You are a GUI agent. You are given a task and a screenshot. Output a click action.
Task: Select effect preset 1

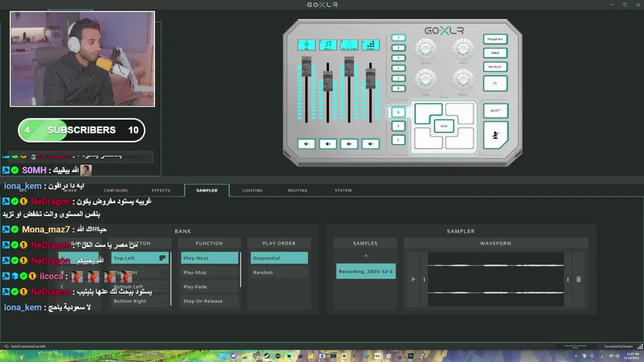click(x=398, y=38)
